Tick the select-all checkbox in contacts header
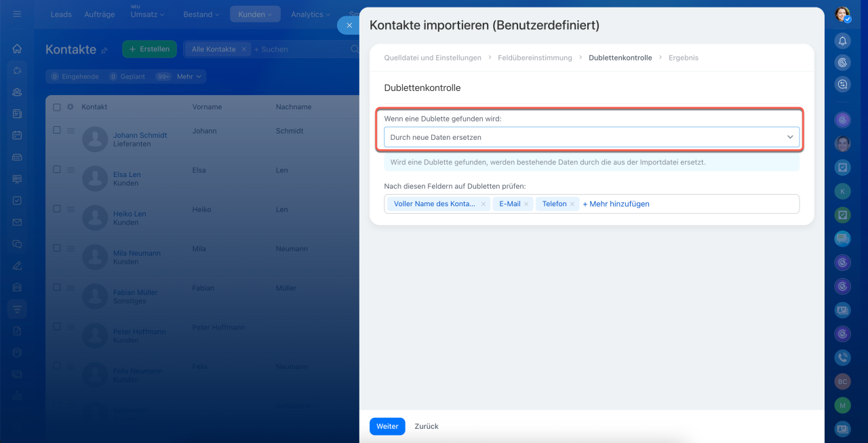Image resolution: width=868 pixels, height=443 pixels. point(57,107)
